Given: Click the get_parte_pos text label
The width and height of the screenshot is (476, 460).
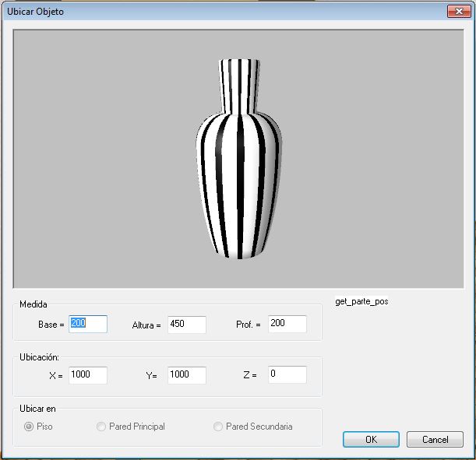Looking at the screenshot, I should pos(361,301).
